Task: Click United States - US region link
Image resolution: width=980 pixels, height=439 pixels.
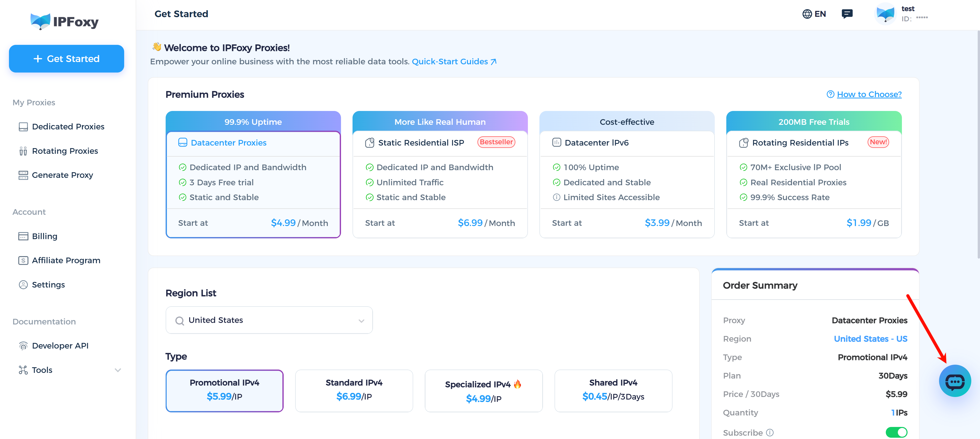Action: (x=870, y=339)
